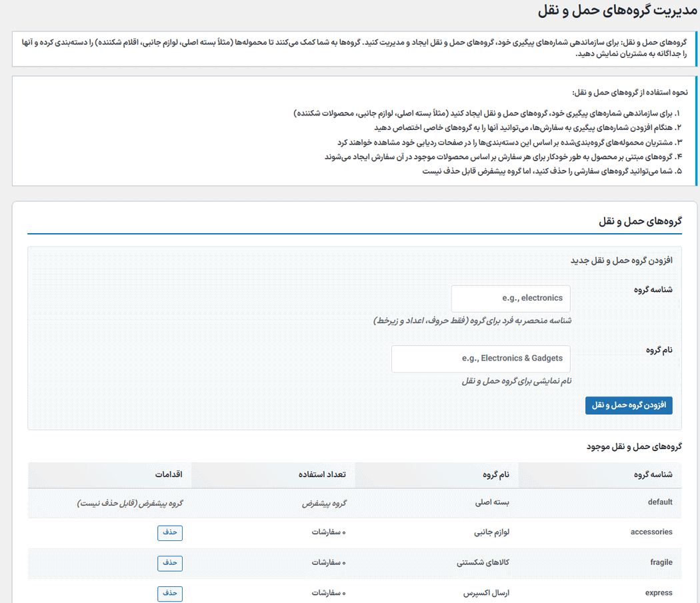Viewport: 700px width, 603px height.
Task: Click the بسته اصلی group name
Action: click(494, 502)
